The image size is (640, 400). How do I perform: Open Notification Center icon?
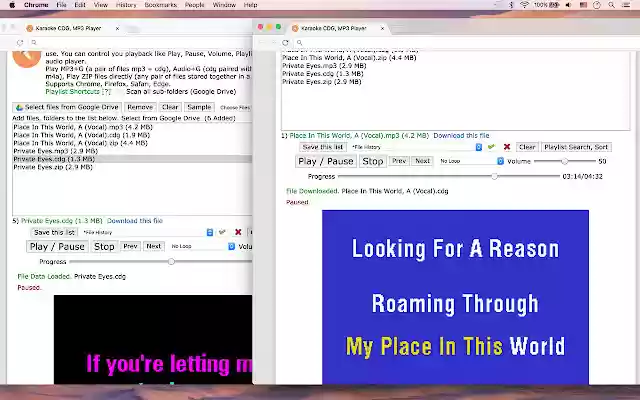[x=626, y=5]
